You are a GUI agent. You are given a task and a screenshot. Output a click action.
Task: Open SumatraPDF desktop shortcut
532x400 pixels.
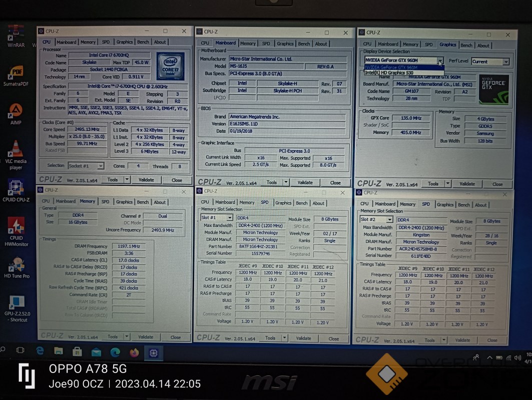coord(16,75)
